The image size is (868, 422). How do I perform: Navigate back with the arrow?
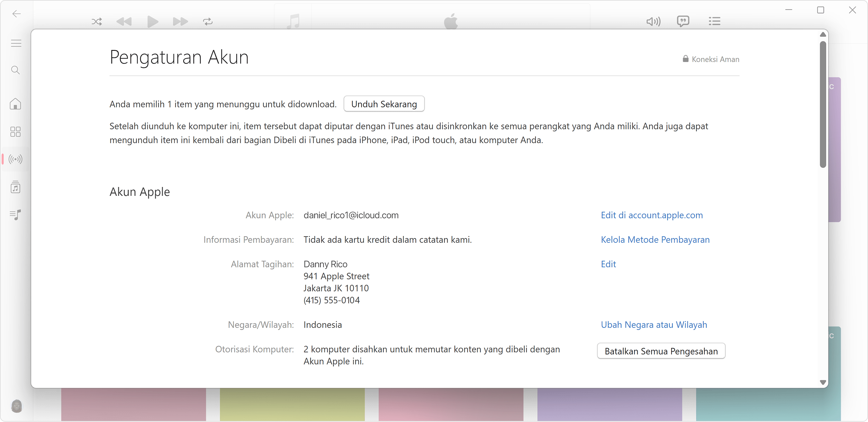click(16, 14)
